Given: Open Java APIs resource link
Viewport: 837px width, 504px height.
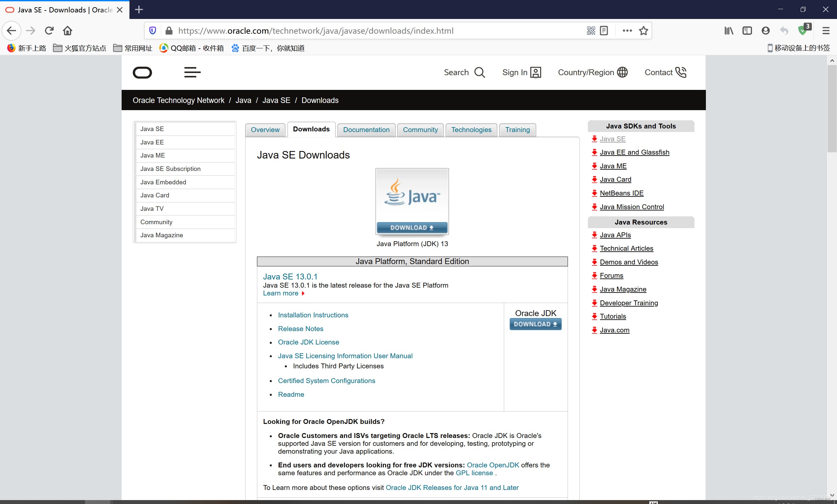Looking at the screenshot, I should [x=615, y=235].
